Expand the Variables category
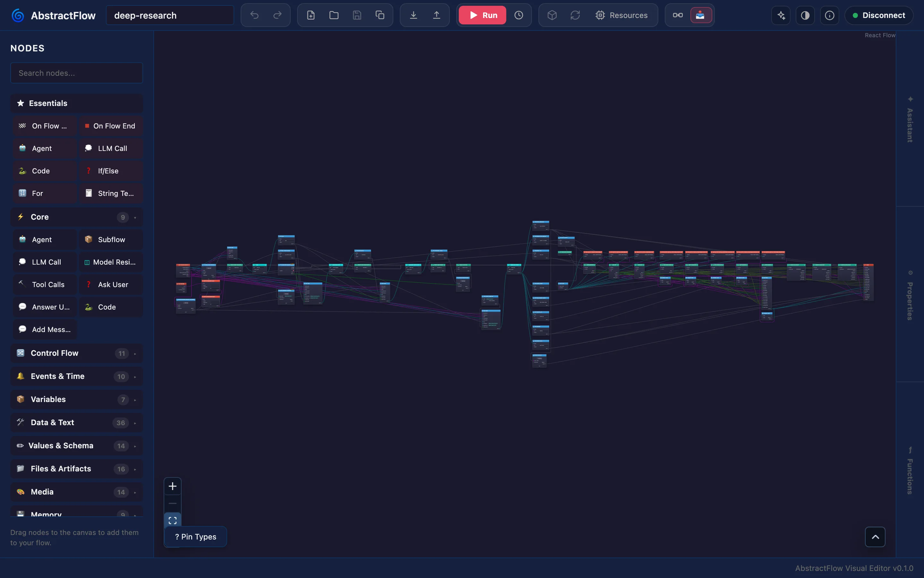 click(77, 399)
